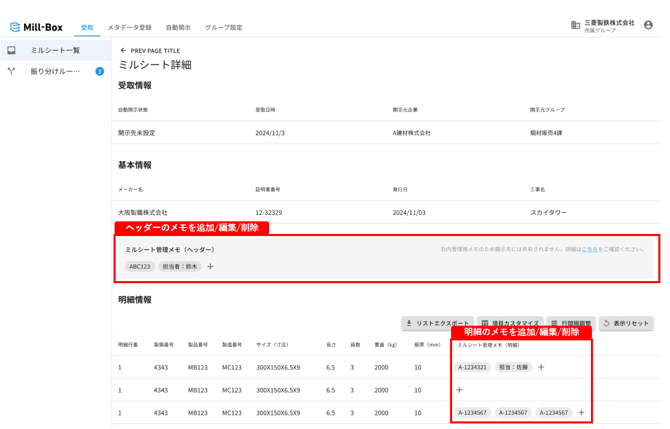Follow the こちら link in the memo note
This screenshot has height=429, width=670.
pyautogui.click(x=590, y=249)
